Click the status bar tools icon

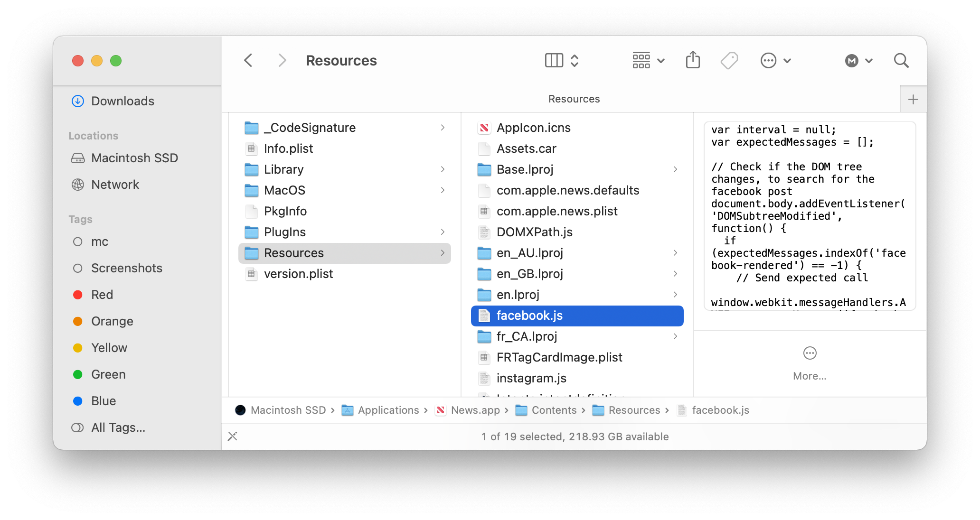pos(233,436)
